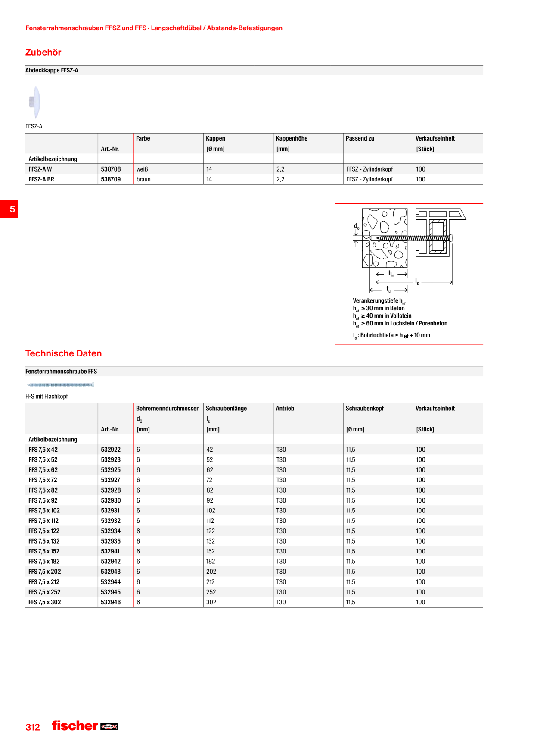
Task: Click article number 532946
Action: point(111,602)
